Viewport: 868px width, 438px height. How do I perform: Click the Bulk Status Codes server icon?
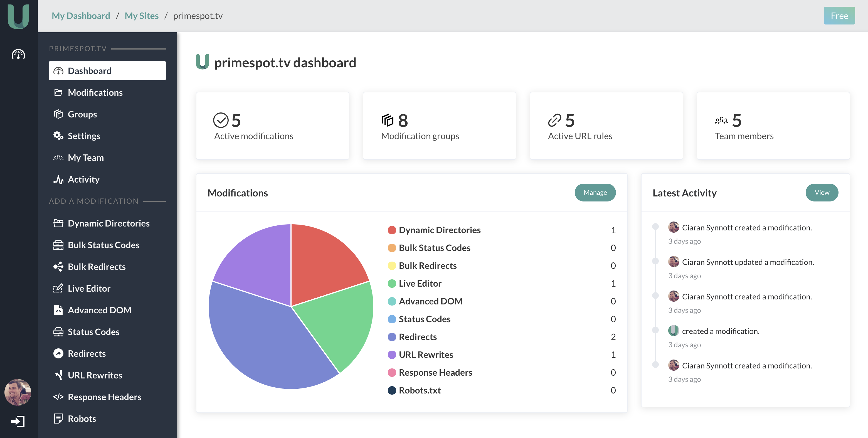(x=58, y=245)
